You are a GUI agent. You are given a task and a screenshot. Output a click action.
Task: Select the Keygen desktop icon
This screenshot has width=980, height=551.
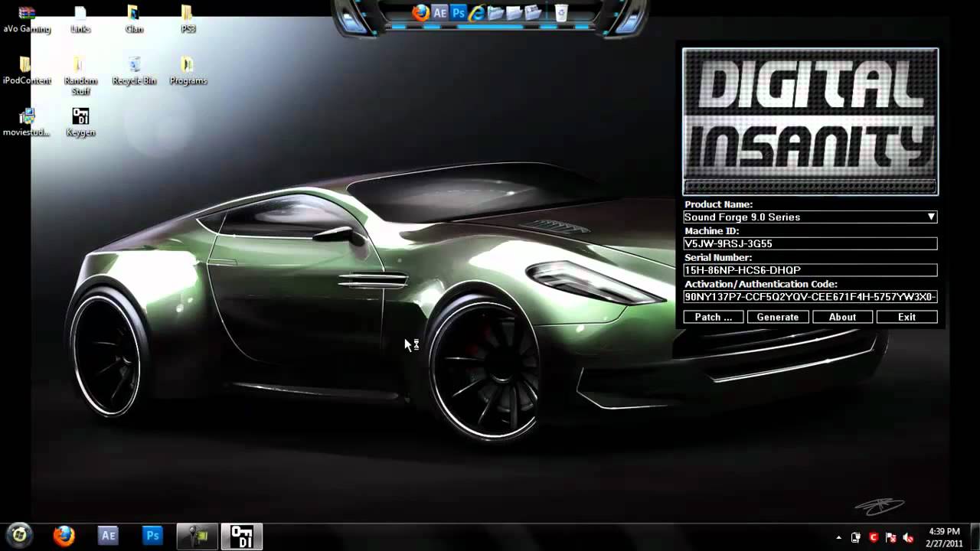80,122
